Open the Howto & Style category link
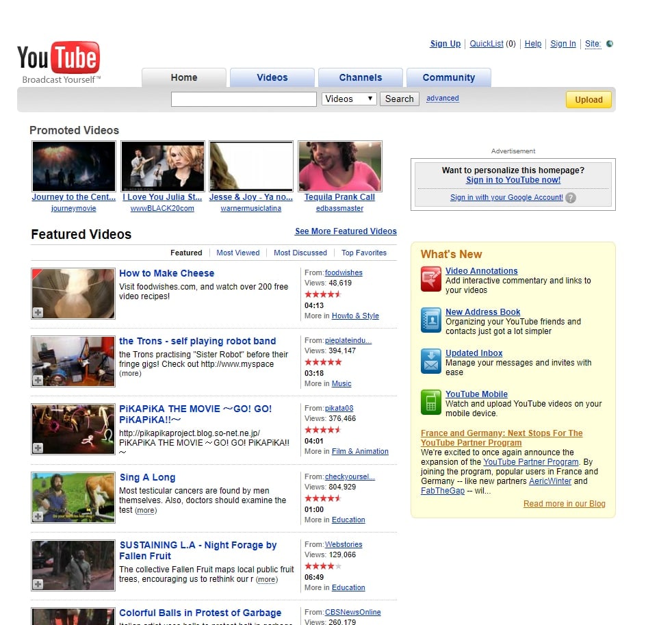This screenshot has height=625, width=672. point(355,316)
